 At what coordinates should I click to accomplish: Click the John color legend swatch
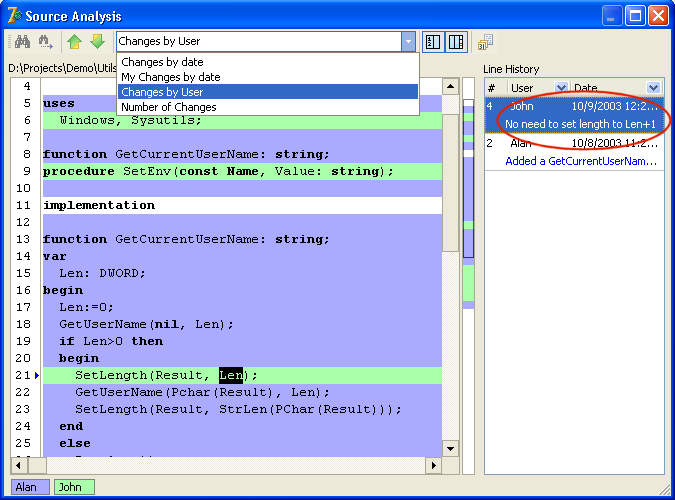(72, 487)
